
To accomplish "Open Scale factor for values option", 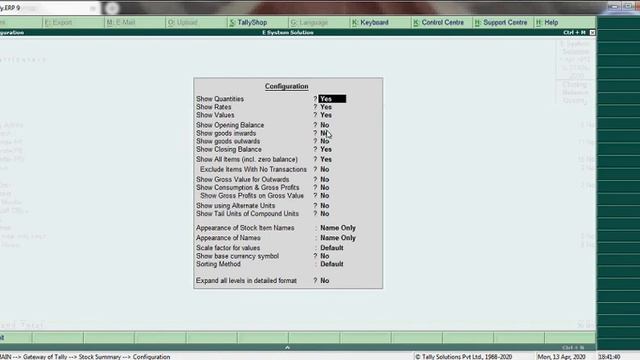I will click(x=332, y=248).
